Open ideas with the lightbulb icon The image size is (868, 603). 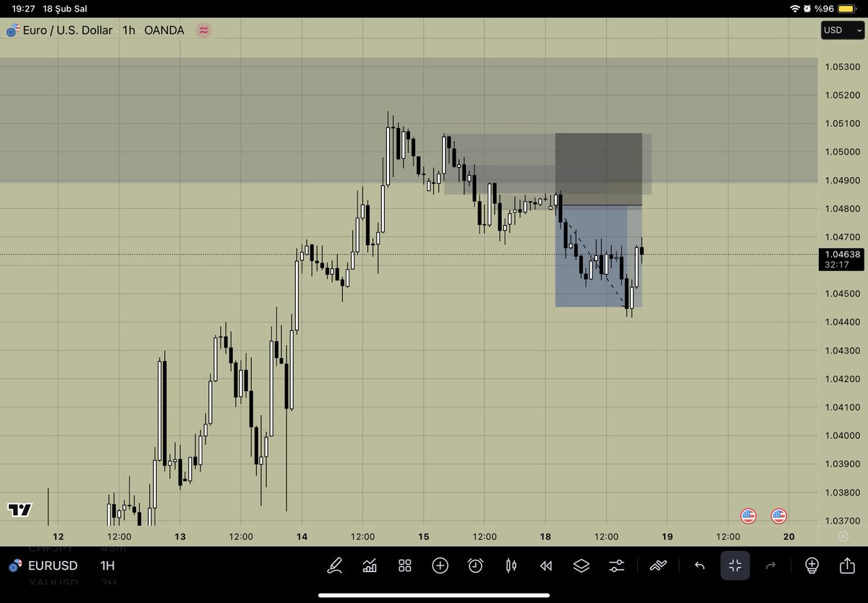coord(812,565)
